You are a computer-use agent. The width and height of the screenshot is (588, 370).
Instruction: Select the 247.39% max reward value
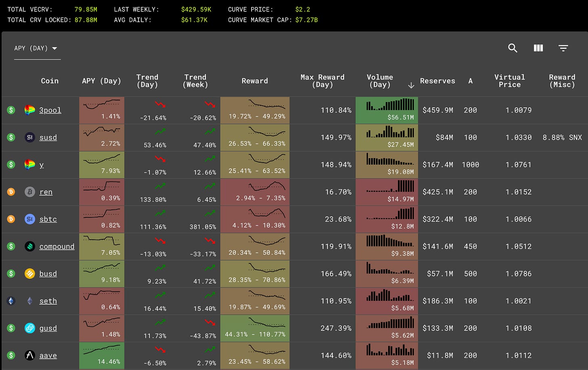pyautogui.click(x=336, y=328)
